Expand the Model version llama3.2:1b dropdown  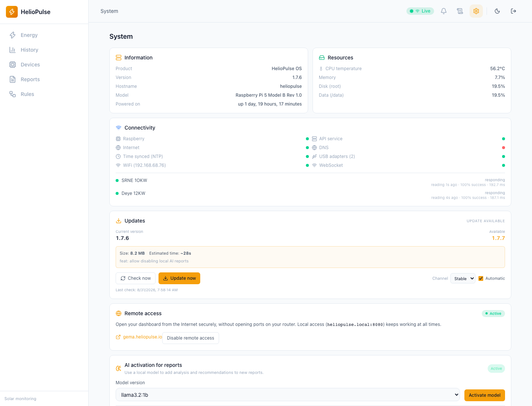click(x=288, y=395)
